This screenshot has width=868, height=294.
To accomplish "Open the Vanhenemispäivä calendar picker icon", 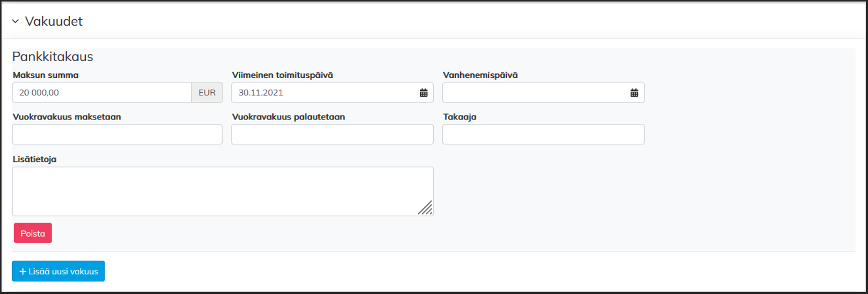I will click(x=634, y=93).
